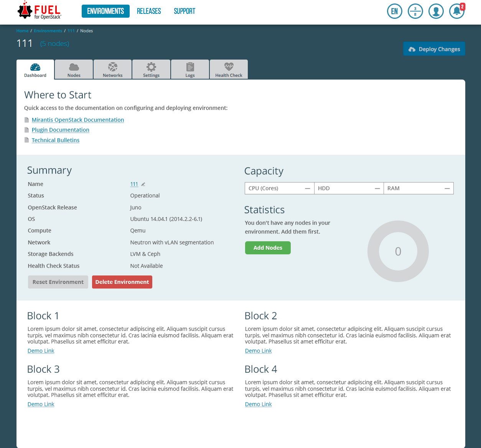This screenshot has width=481, height=448.
Task: Switch to the Networks tab
Action: 113,69
